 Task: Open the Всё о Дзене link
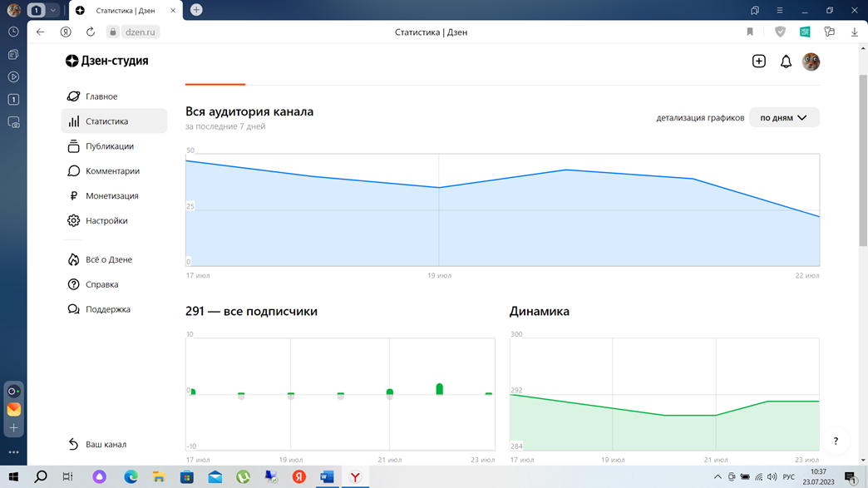point(100,259)
